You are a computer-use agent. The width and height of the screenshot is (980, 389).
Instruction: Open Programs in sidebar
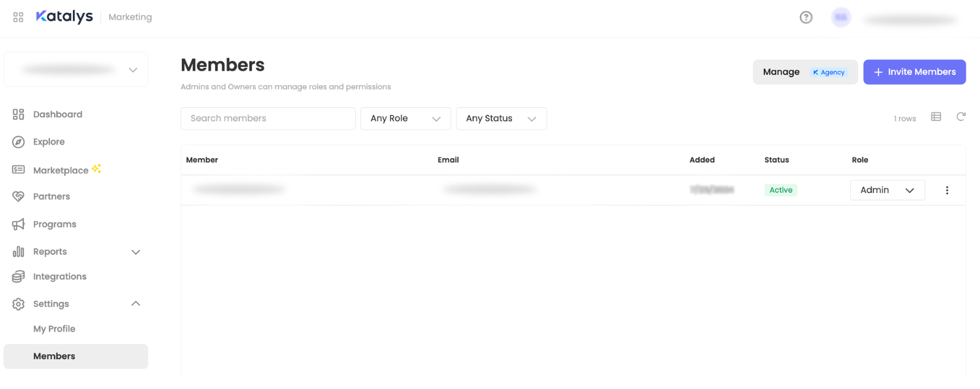pyautogui.click(x=55, y=224)
